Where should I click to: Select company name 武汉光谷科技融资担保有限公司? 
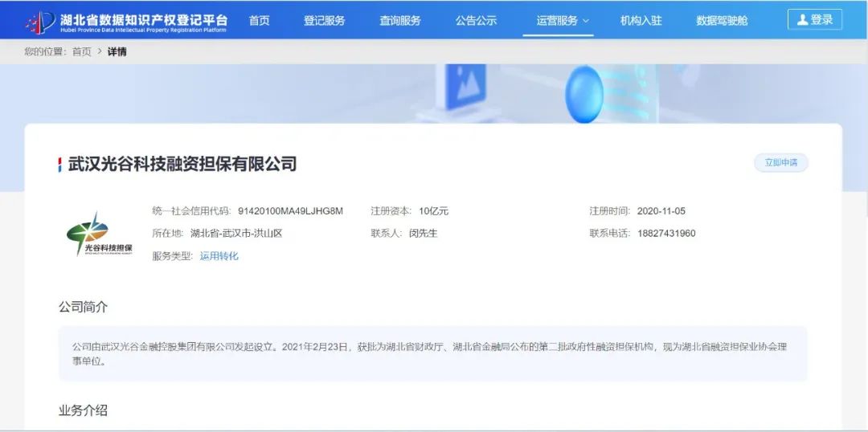click(182, 164)
